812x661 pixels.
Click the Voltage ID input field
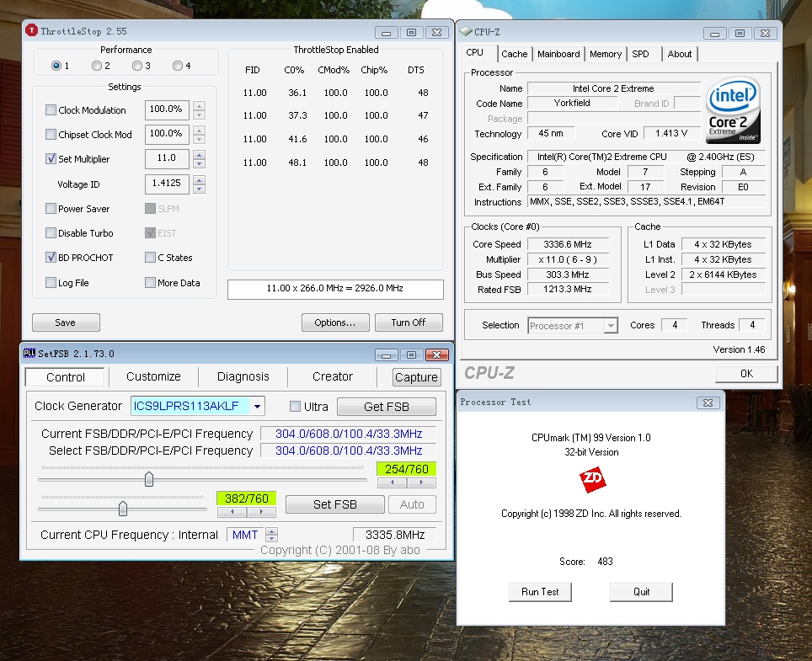pos(167,184)
